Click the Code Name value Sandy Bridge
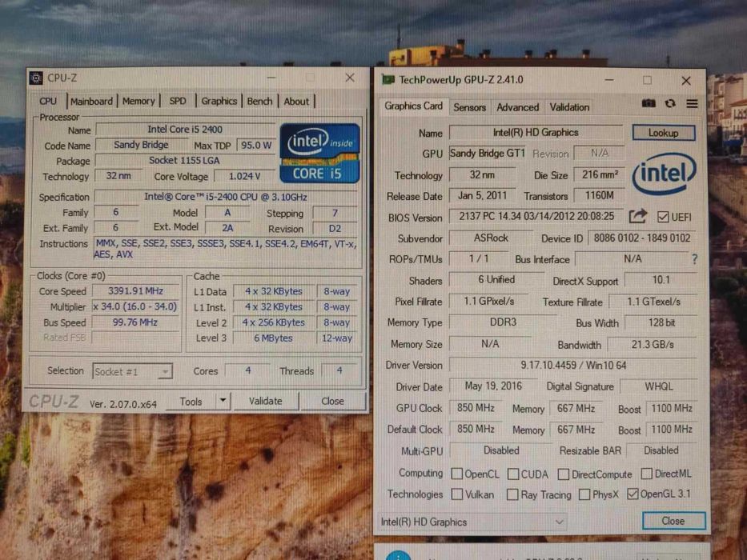Image resolution: width=747 pixels, height=560 pixels. tap(141, 145)
